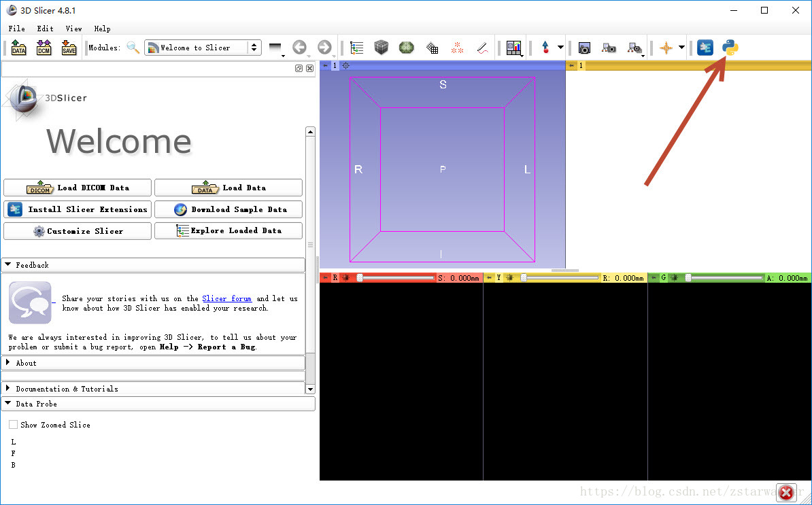Click the SAVE toolbar icon
Viewport: 812px width, 505px height.
(x=69, y=48)
